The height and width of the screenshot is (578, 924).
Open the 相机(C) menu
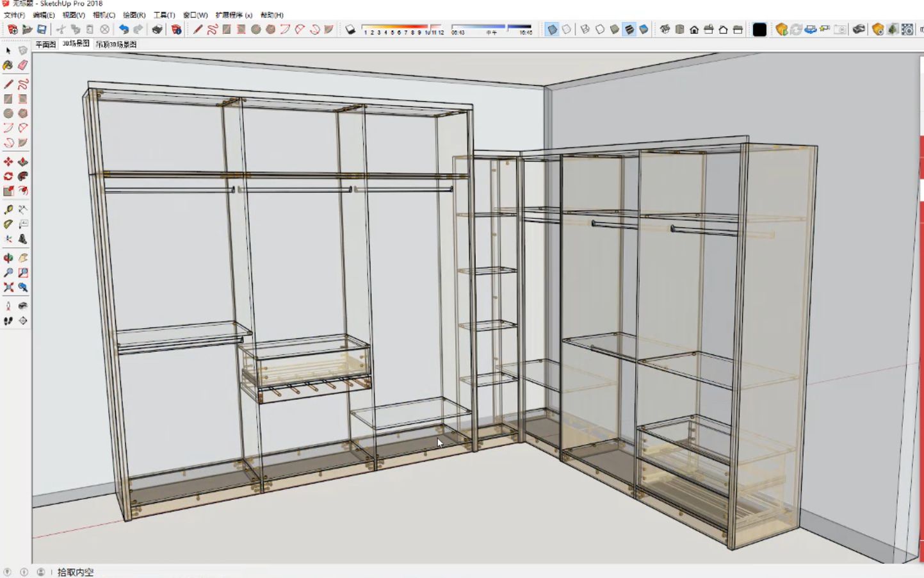[x=104, y=15]
